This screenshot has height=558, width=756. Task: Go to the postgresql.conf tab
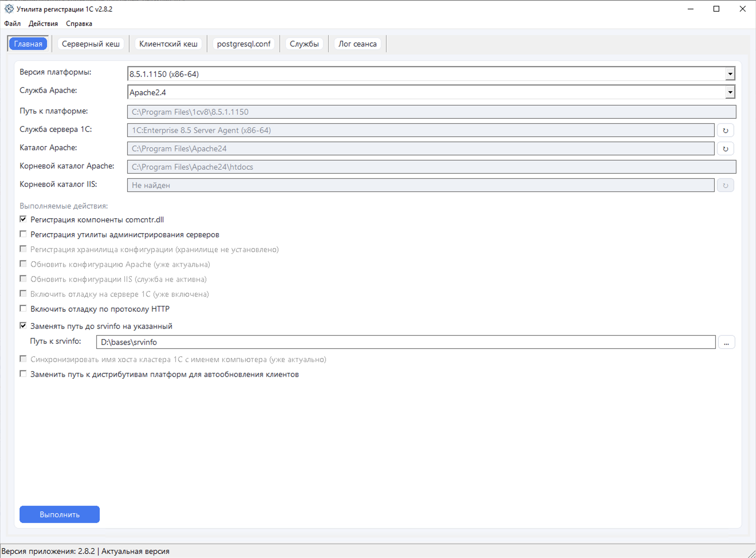click(x=243, y=44)
